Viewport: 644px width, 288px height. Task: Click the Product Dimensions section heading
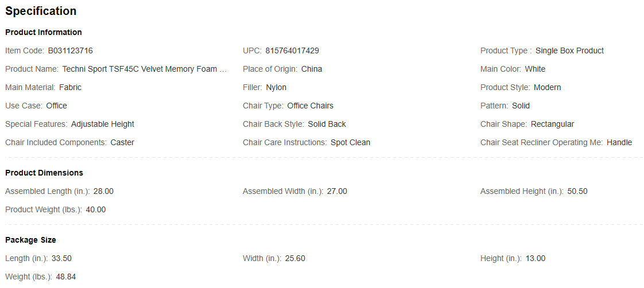tap(44, 173)
